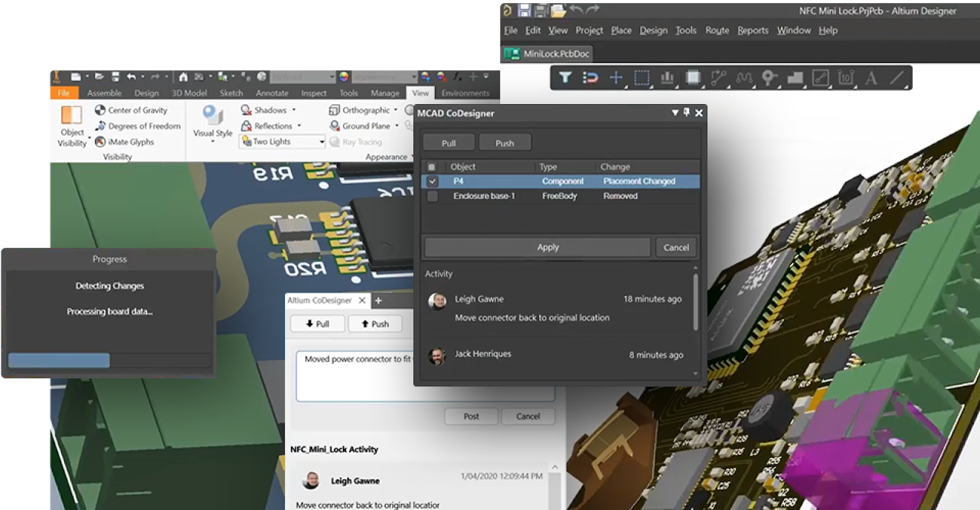This screenshot has width=980, height=510.
Task: Toggle the select-all checkbox in Object header
Action: (432, 167)
